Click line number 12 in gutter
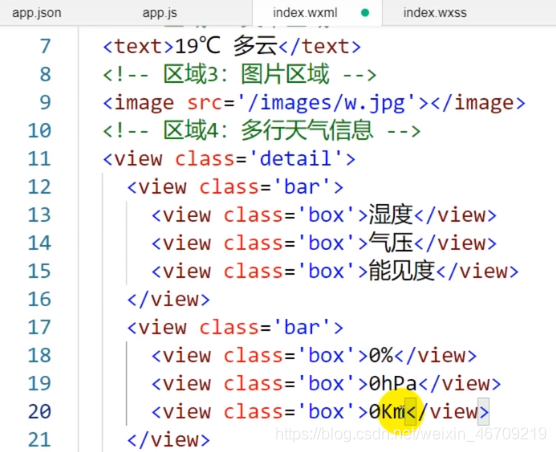 coord(40,187)
